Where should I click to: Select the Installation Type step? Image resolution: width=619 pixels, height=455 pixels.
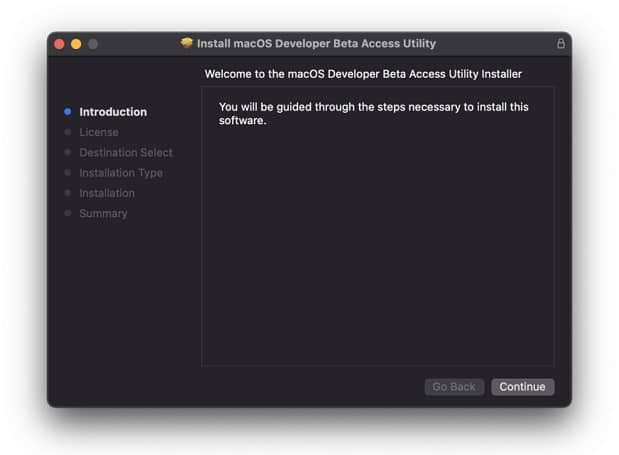(x=121, y=173)
